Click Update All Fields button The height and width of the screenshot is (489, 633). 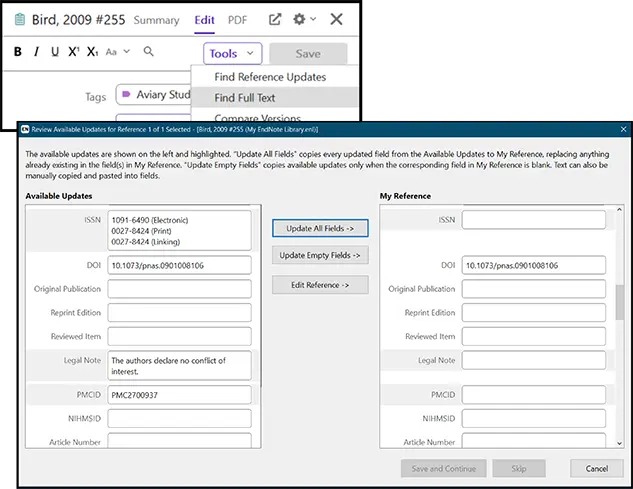point(320,228)
